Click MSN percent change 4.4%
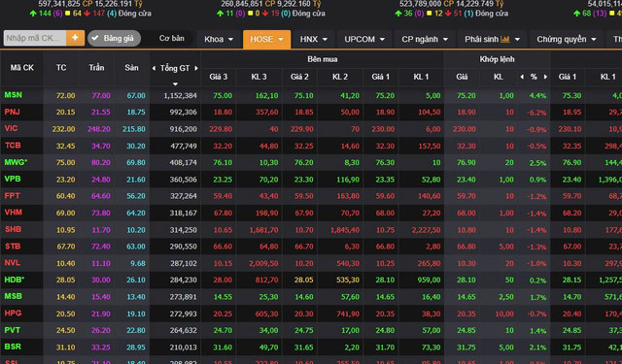The image size is (622, 364). 537,96
